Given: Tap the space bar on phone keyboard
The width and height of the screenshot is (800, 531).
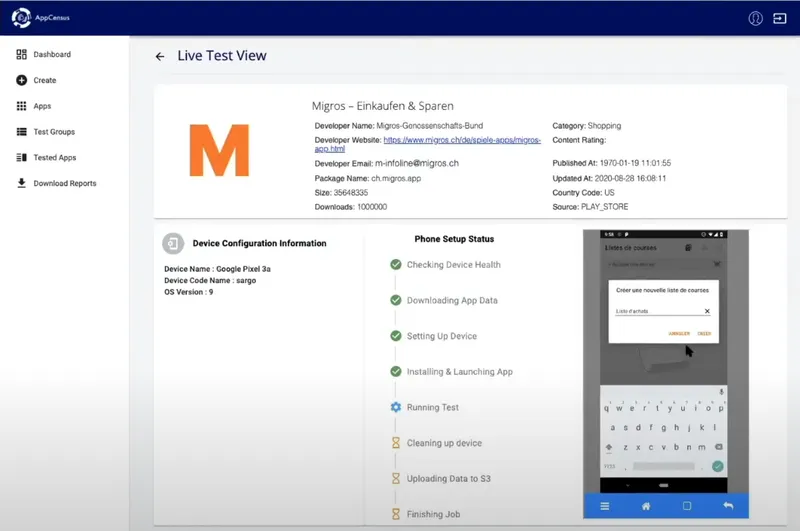Looking at the screenshot, I should coord(663,466).
